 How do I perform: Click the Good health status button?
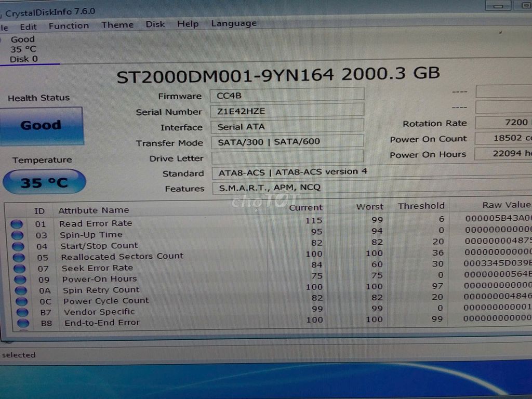(x=41, y=126)
